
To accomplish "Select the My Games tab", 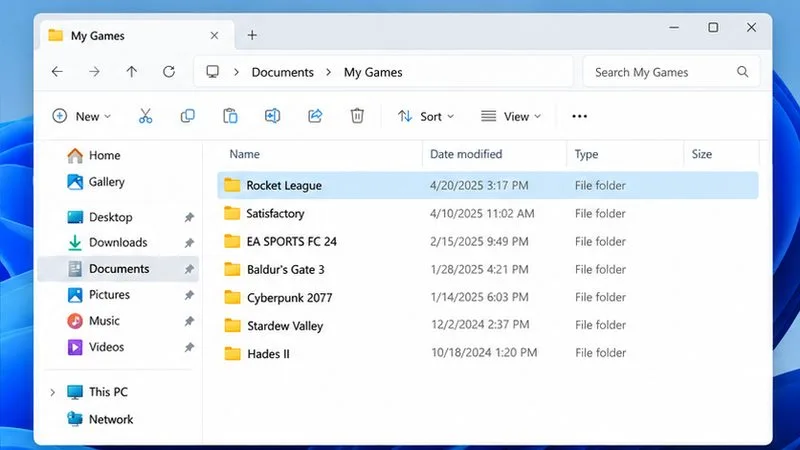I will [x=137, y=35].
